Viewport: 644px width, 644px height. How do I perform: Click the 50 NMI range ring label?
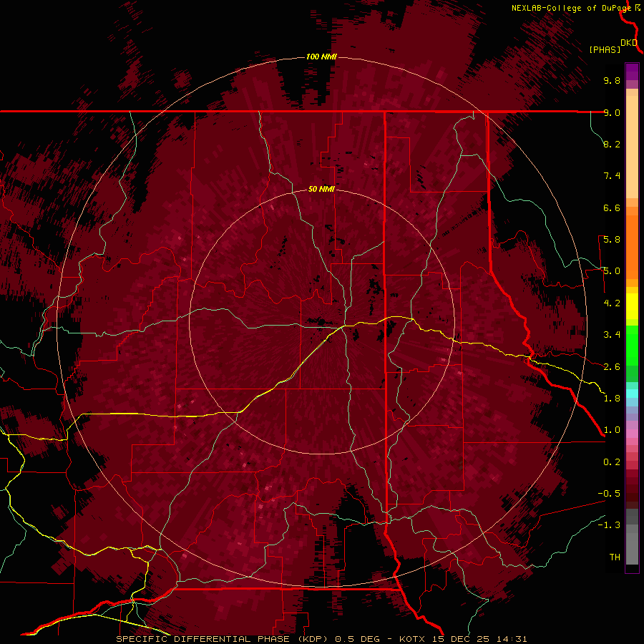click(x=321, y=189)
